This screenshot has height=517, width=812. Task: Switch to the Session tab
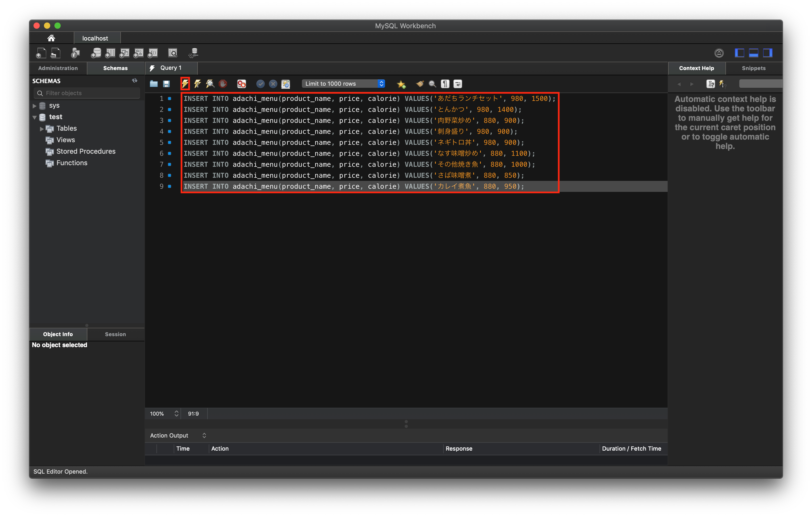(x=115, y=334)
